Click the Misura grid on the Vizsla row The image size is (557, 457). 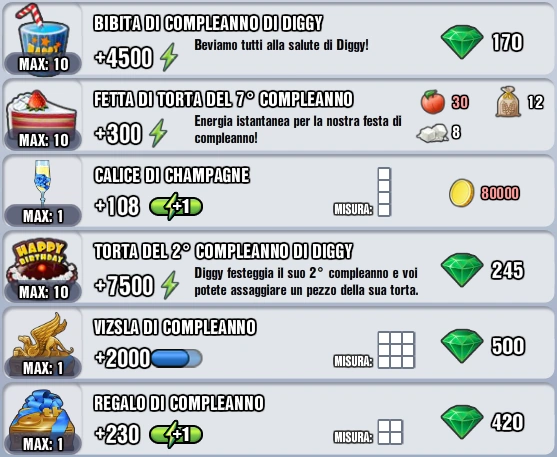click(396, 350)
